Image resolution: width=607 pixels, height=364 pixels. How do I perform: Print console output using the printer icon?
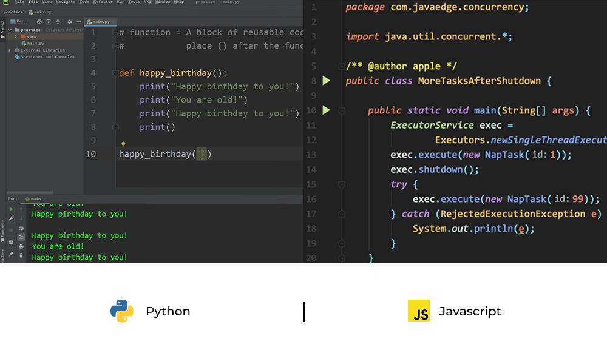[x=21, y=246]
